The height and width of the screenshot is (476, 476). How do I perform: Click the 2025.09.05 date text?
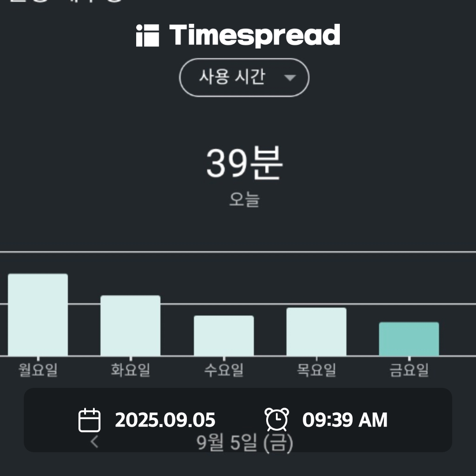(165, 420)
